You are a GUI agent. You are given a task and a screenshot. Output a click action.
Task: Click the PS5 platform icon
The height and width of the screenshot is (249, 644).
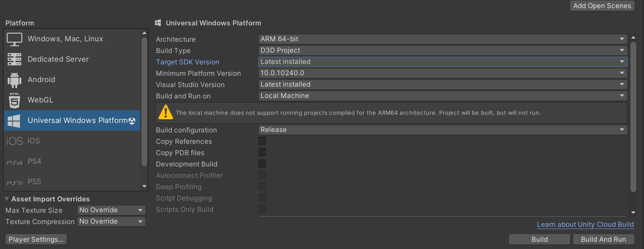(15, 182)
